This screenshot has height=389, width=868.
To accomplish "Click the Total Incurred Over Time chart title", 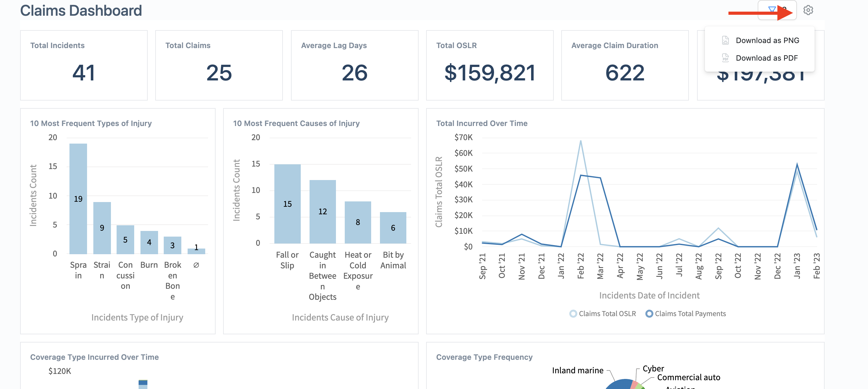I will pos(482,123).
